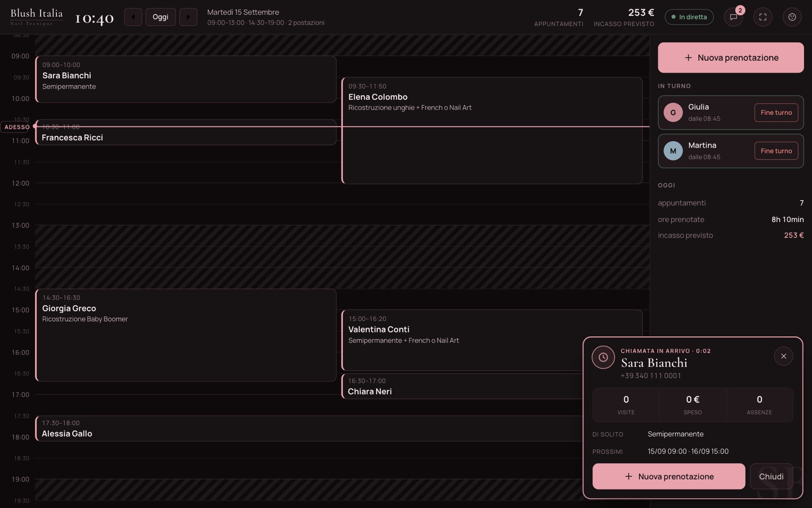Click Blush Italia logo
This screenshot has width=812, height=508.
click(37, 17)
